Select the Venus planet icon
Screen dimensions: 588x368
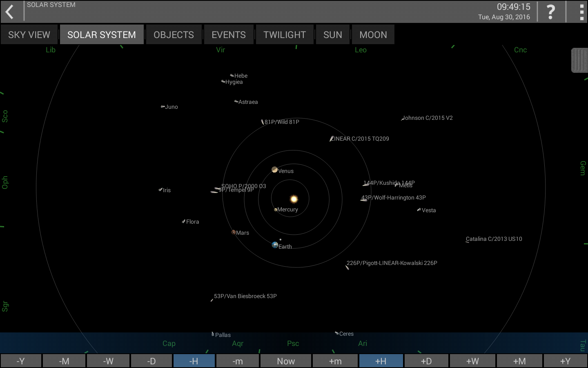tap(274, 170)
